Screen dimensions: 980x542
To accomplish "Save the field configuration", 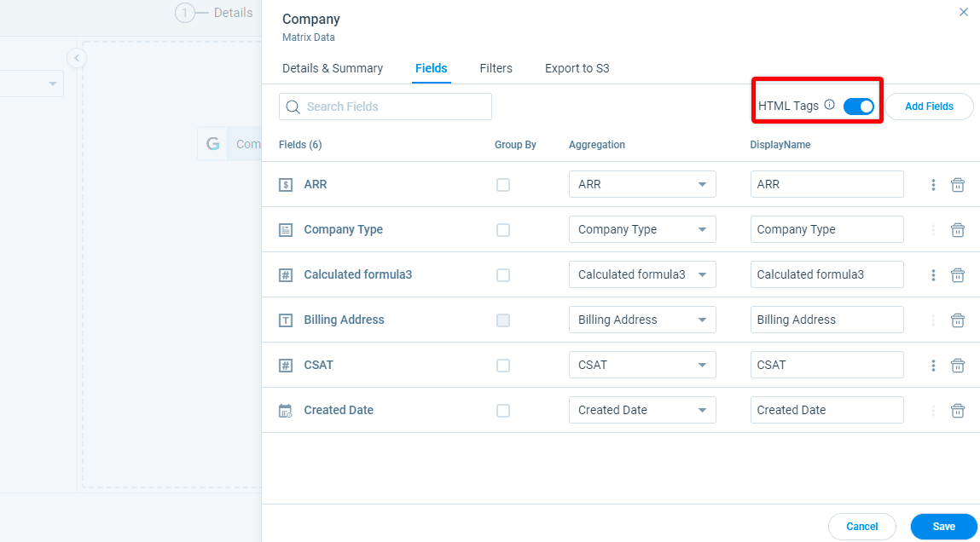I will point(943,527).
